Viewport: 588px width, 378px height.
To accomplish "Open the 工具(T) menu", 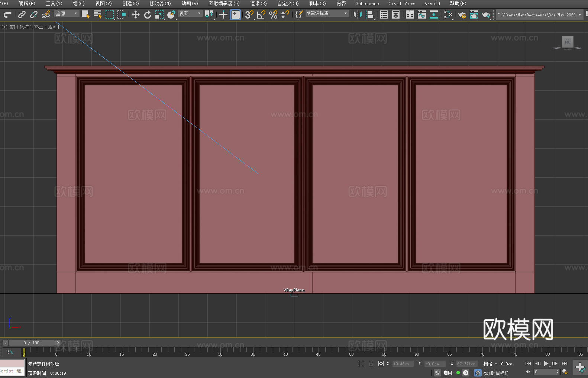I will [54, 3].
